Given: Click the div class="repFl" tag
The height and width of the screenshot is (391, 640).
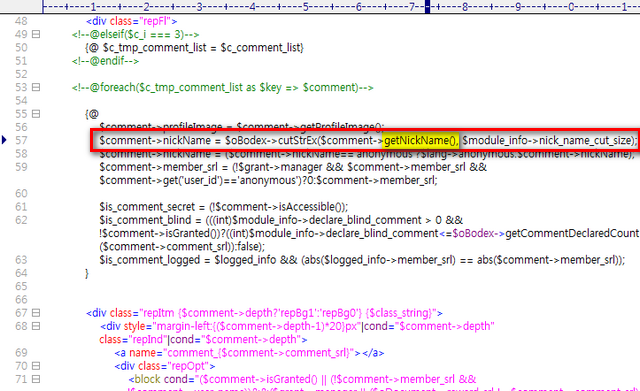Looking at the screenshot, I should [131, 21].
